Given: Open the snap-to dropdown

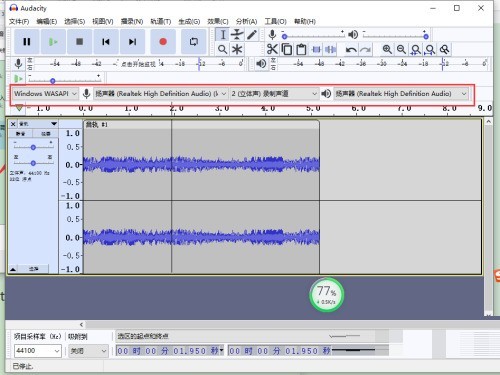Looking at the screenshot, I should (88, 351).
